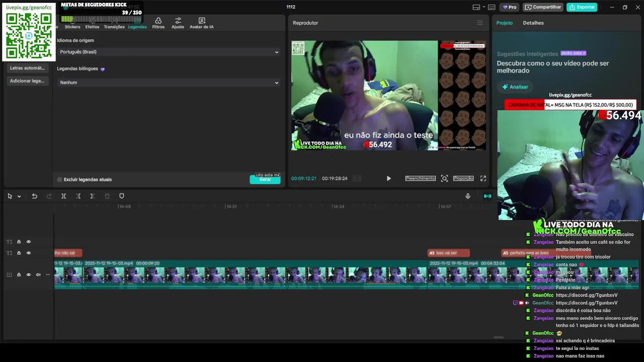
Task: Open the Stickers tab
Action: [x=72, y=23]
